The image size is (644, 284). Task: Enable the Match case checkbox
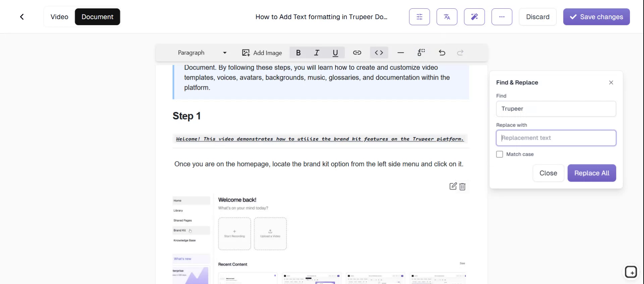[500, 154]
